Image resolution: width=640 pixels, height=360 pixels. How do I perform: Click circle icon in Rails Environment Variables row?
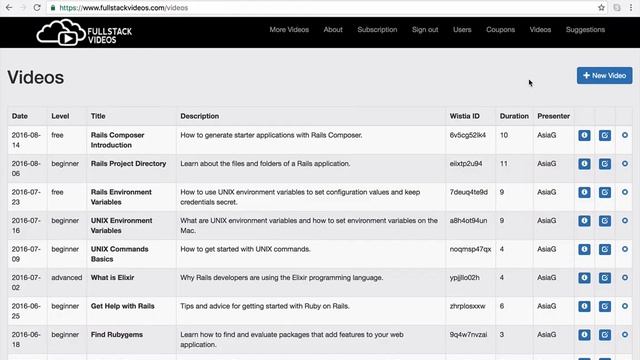(x=625, y=192)
